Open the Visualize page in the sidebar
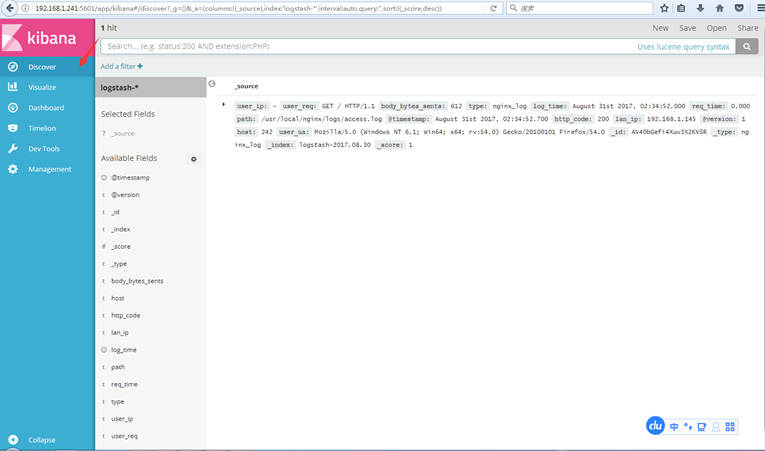 [x=47, y=87]
